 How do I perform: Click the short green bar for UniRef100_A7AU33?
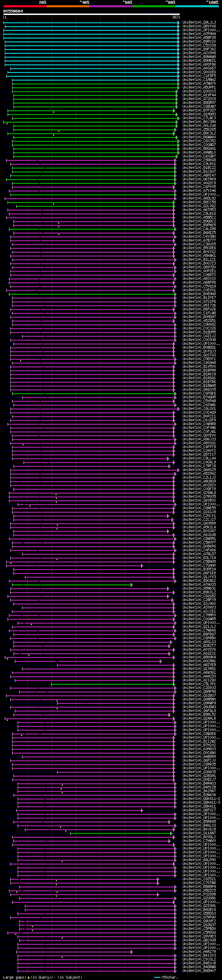click(x=72, y=585)
